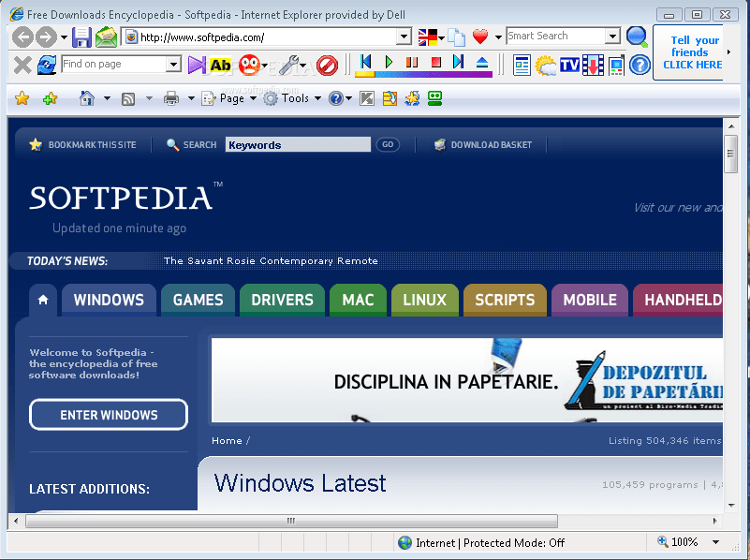Click the weather sun and cloud icon

tap(546, 65)
